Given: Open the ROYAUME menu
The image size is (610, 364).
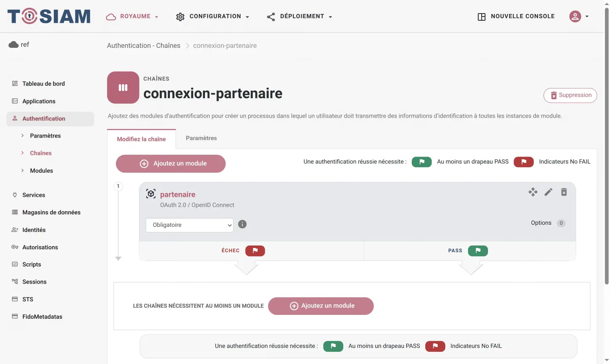Looking at the screenshot, I should pyautogui.click(x=132, y=17).
